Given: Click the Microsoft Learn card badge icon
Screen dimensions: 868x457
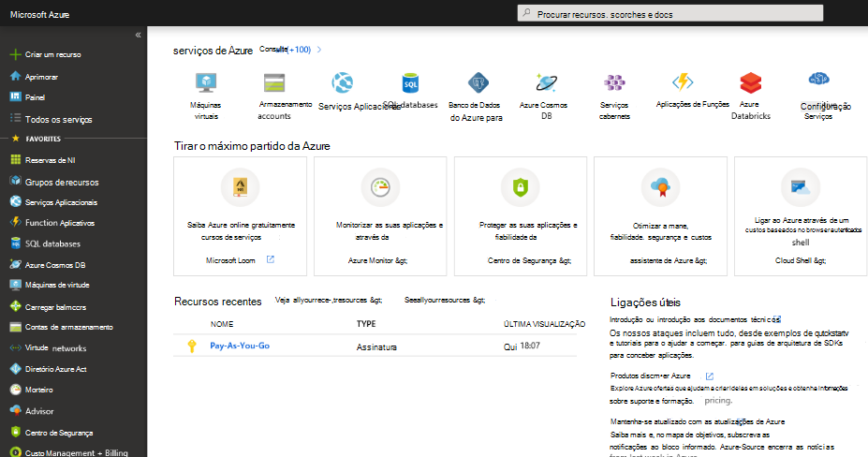Looking at the screenshot, I should point(241,187).
